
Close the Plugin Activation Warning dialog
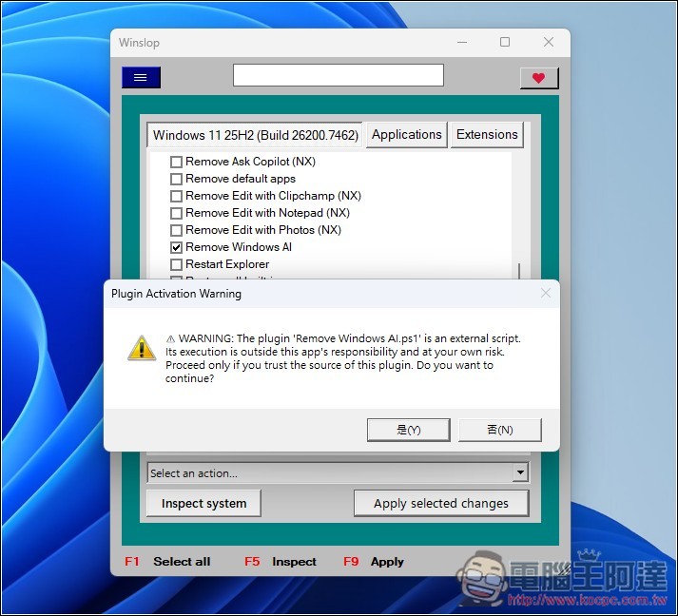coord(546,293)
